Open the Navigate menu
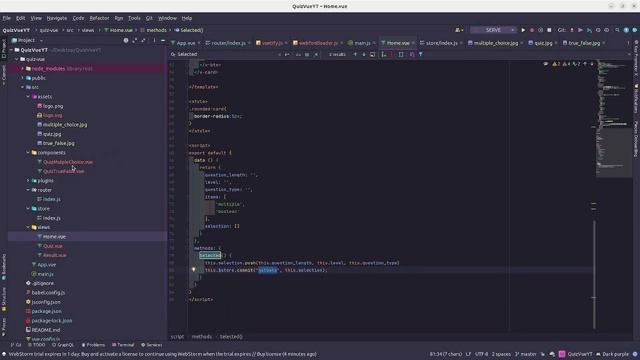This screenshot has width=640, height=360. 57,18
